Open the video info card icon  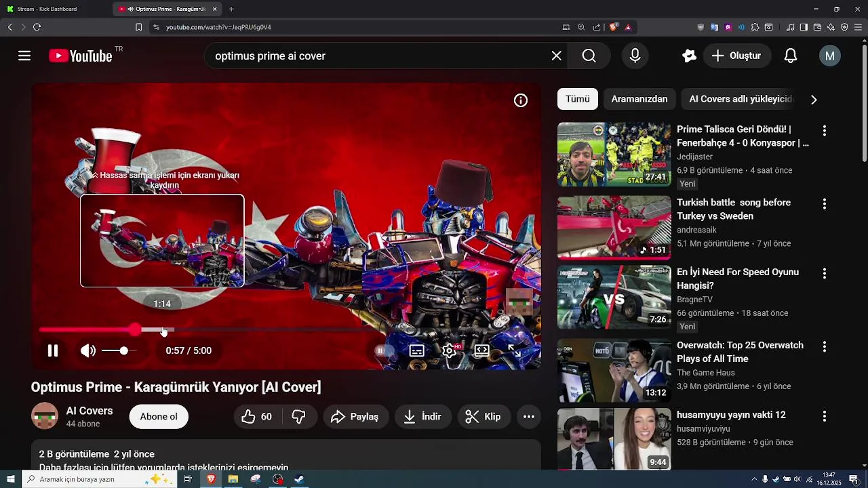tap(520, 100)
